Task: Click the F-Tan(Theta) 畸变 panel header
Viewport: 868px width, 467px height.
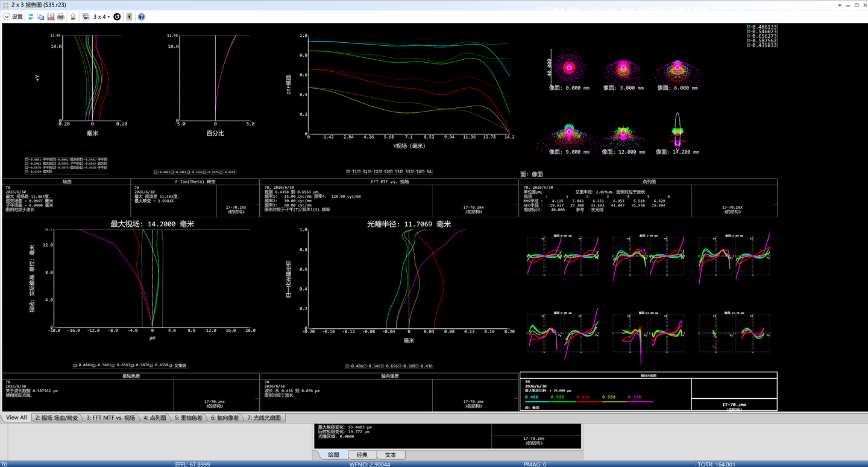Action: point(195,181)
